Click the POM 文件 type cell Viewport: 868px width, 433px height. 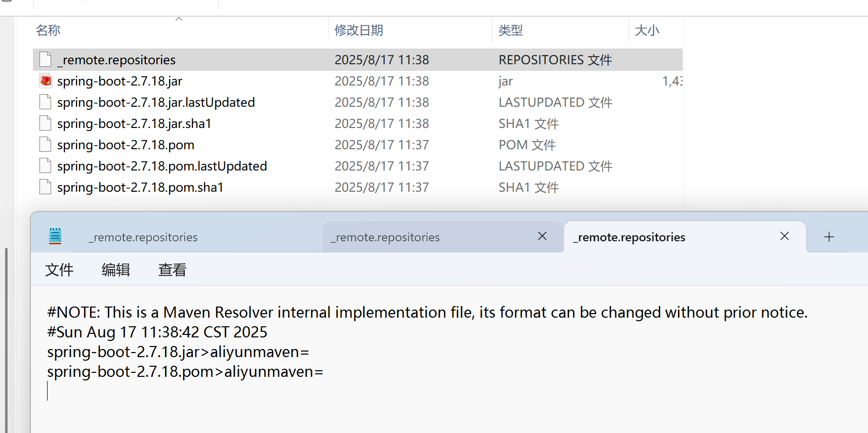tap(527, 145)
